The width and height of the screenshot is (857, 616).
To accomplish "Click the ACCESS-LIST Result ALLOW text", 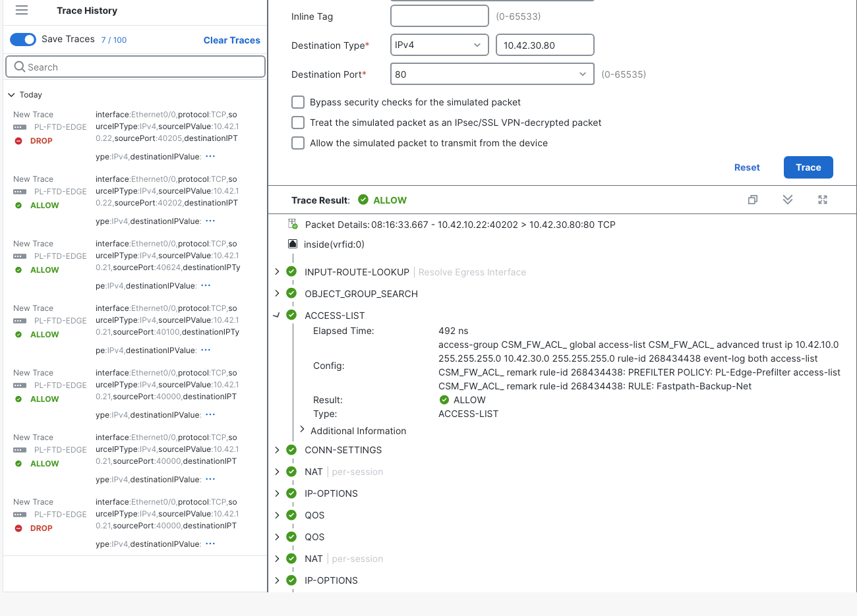I will (469, 400).
